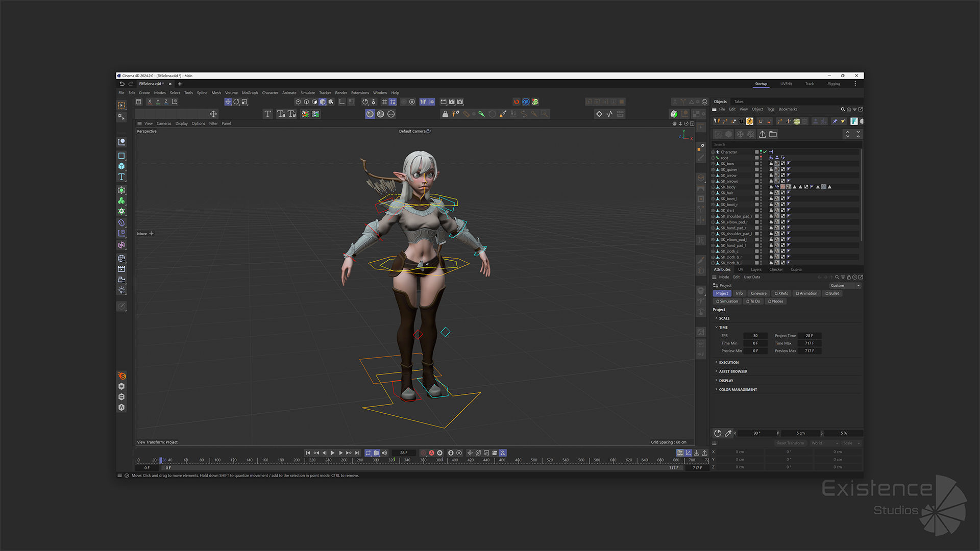Jump to the animation end
The image size is (980, 551).
pyautogui.click(x=357, y=453)
